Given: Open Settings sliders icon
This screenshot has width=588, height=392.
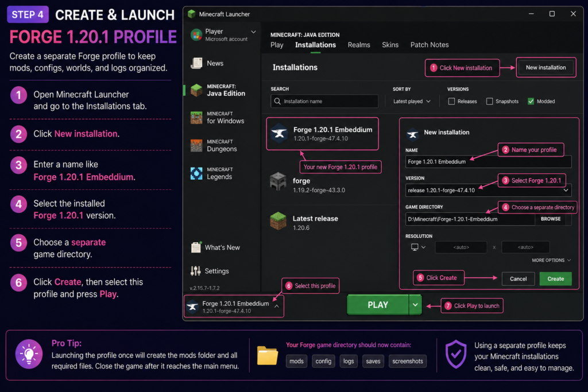Looking at the screenshot, I should [195, 270].
